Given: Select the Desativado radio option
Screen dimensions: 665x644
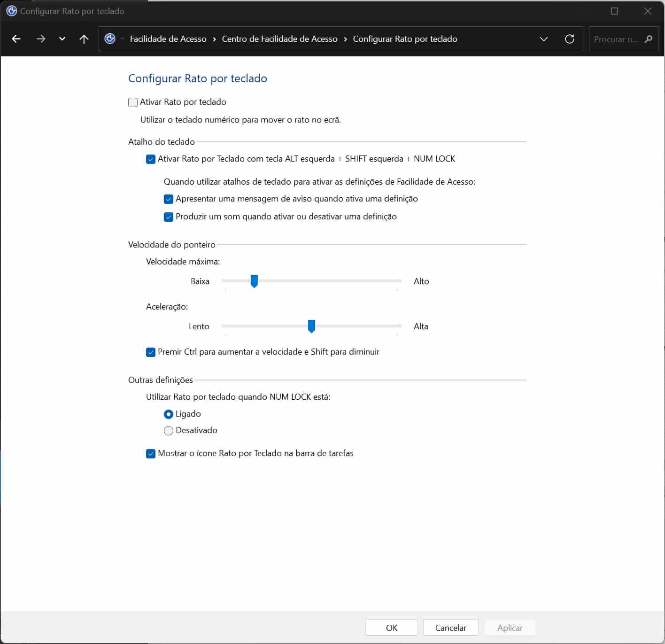Looking at the screenshot, I should [x=169, y=431].
